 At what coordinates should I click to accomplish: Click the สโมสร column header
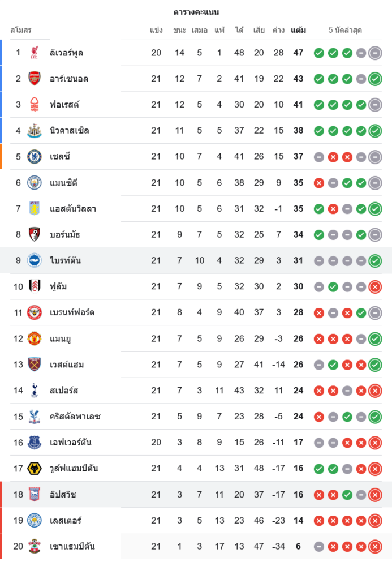point(21,30)
